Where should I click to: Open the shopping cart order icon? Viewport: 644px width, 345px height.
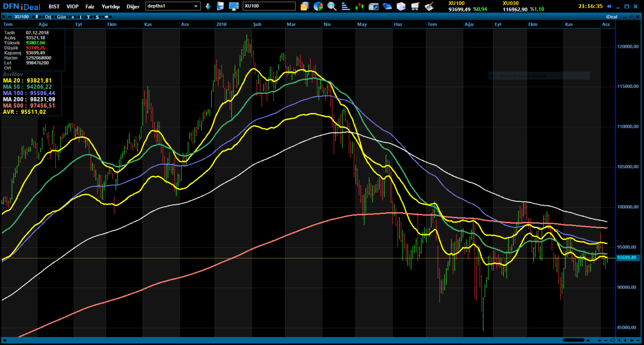point(415,6)
